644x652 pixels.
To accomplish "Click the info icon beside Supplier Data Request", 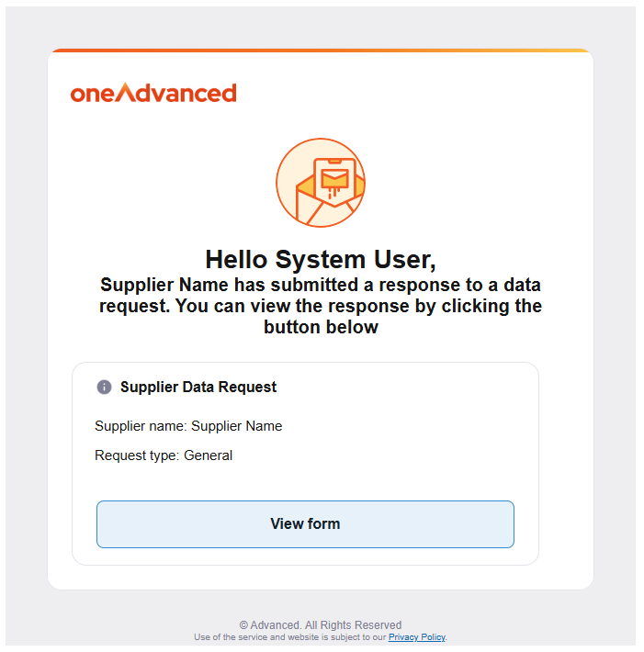I will click(x=104, y=388).
